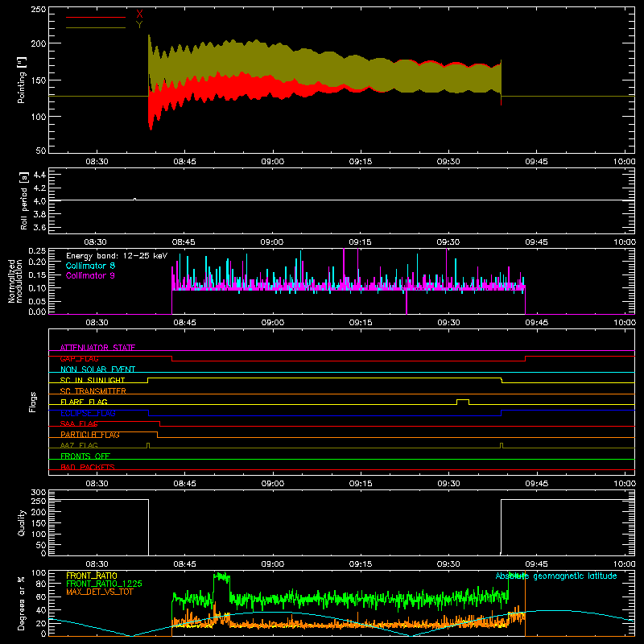The height and width of the screenshot is (644, 644).
Task: Click the "Collimator 8" legend entry
Action: click(90, 266)
